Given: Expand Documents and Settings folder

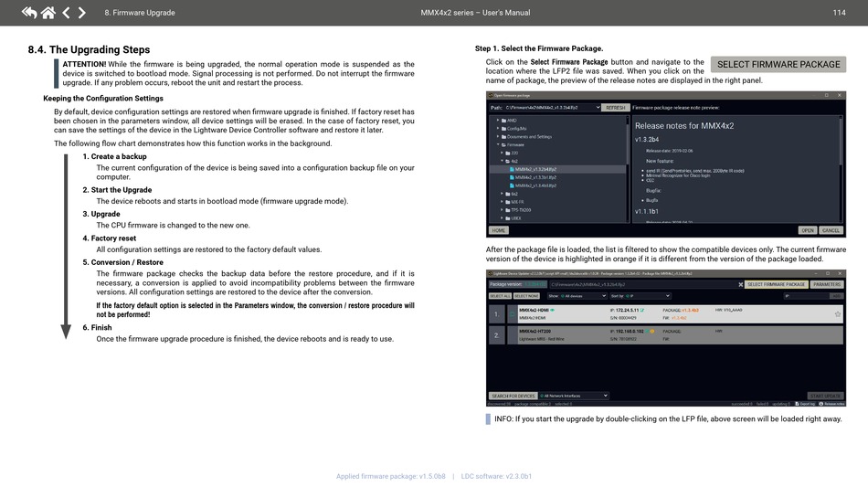Looking at the screenshot, I should pyautogui.click(x=498, y=137).
